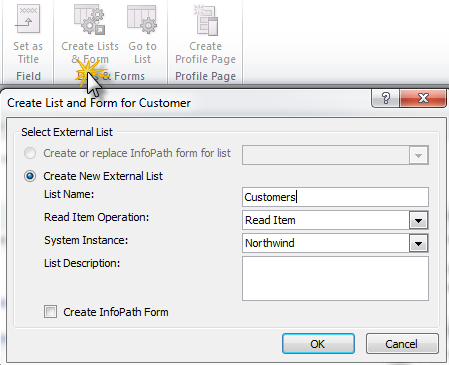
Task: Expand the Read Item Operation dropdown arrow
Action: tap(419, 220)
